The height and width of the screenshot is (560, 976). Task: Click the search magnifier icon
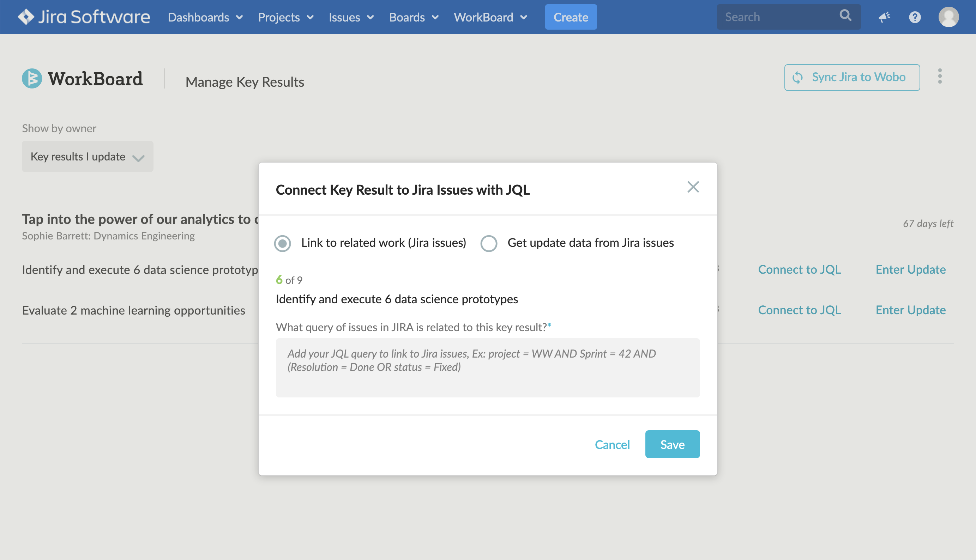point(845,16)
